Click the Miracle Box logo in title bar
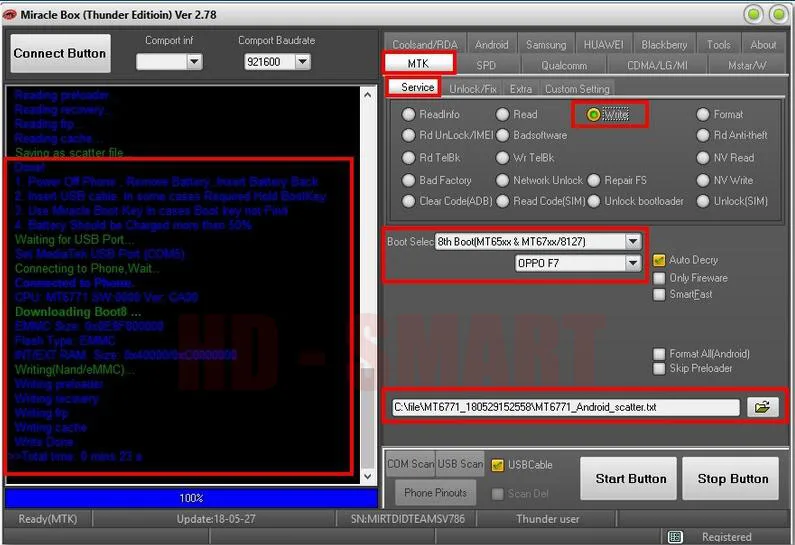 (10, 15)
